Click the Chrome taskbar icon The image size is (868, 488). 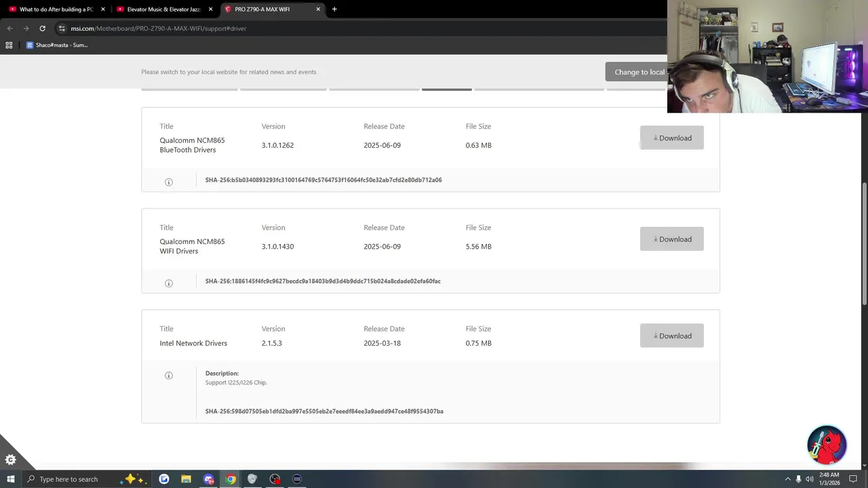click(231, 479)
